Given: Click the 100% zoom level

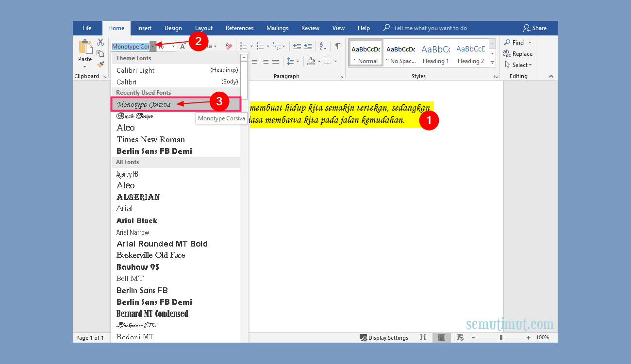Looking at the screenshot, I should (x=543, y=338).
